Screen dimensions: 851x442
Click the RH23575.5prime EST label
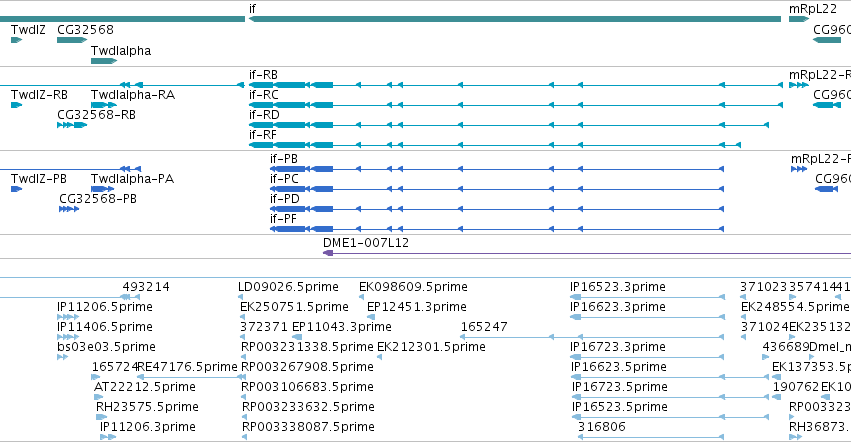(147, 407)
